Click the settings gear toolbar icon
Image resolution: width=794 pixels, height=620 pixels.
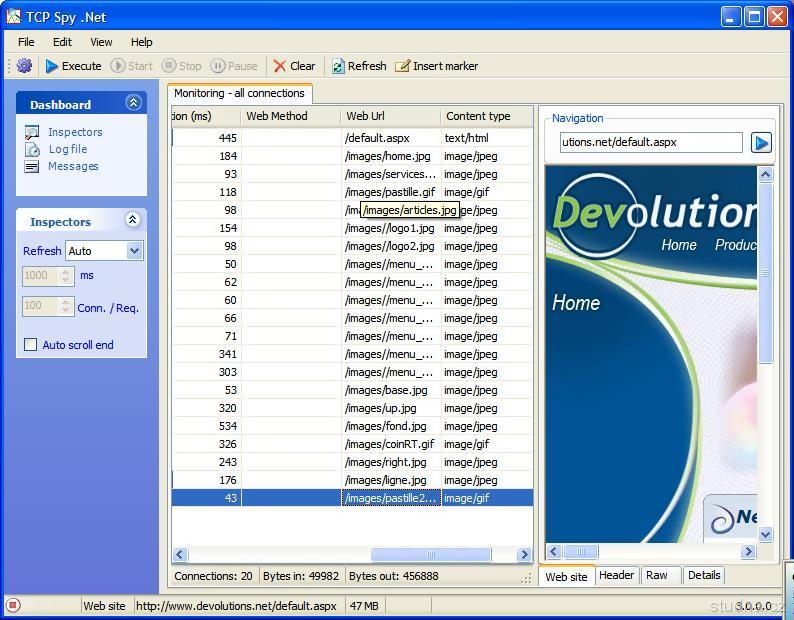[25, 66]
